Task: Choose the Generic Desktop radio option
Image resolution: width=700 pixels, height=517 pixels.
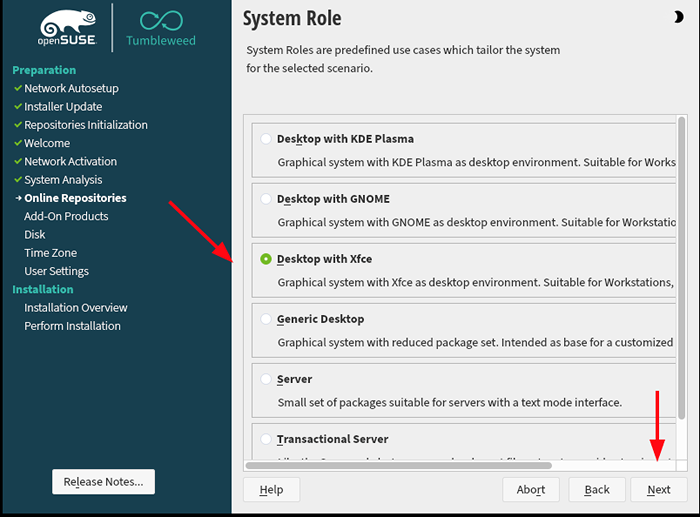Action: 266,319
